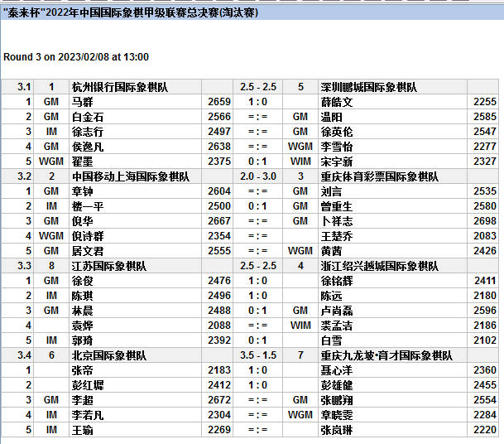Click rating 2672 for 李超
504x444 pixels.
(219, 400)
